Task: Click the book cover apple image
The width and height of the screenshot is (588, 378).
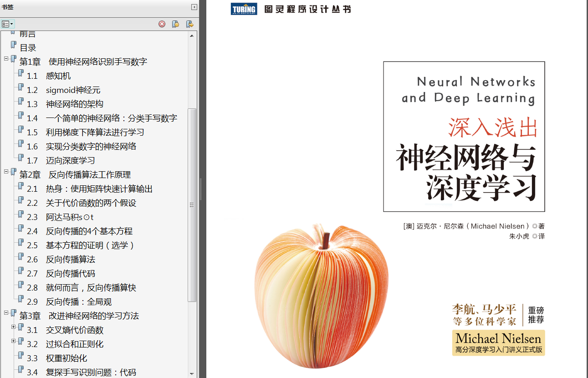Action: [x=322, y=296]
